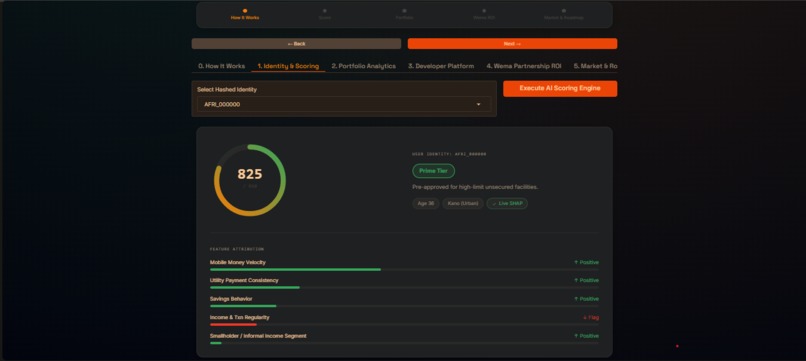Click the Live SHAP chip

pyautogui.click(x=507, y=204)
